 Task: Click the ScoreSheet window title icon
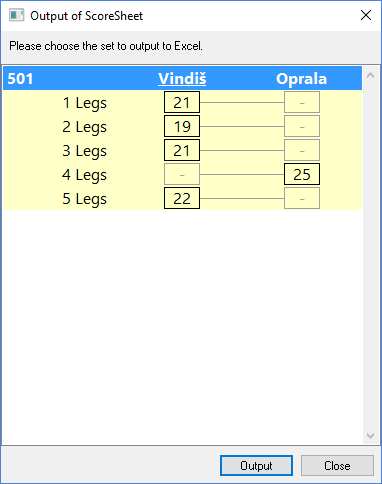pyautogui.click(x=16, y=15)
